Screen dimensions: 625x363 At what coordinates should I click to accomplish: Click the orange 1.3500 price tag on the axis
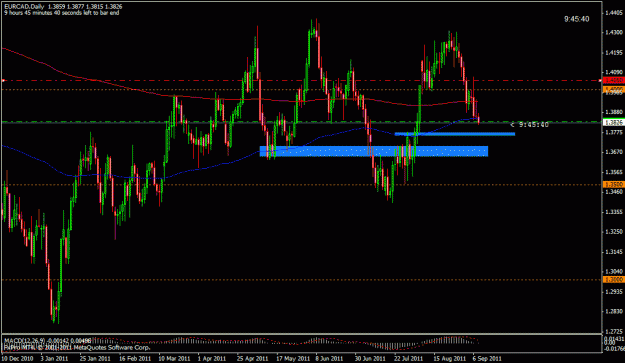point(614,184)
